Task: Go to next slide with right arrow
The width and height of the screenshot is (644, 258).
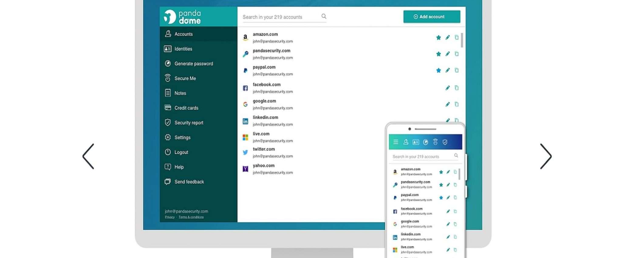Action: coord(546,156)
